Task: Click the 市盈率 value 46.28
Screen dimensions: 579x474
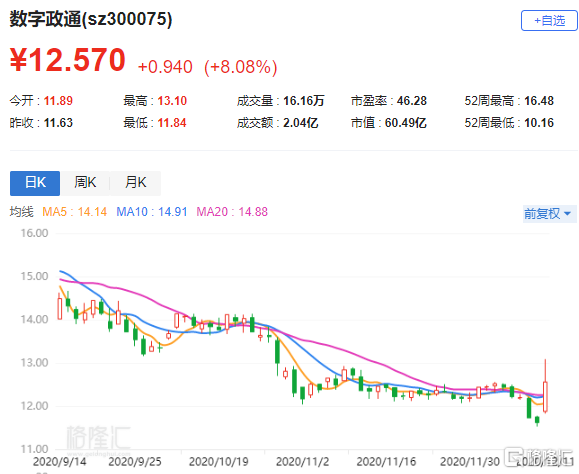Action: [x=412, y=101]
